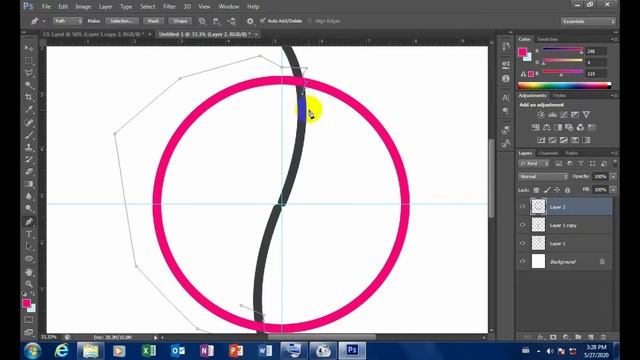
Task: Click the Mask button
Action: 153,21
